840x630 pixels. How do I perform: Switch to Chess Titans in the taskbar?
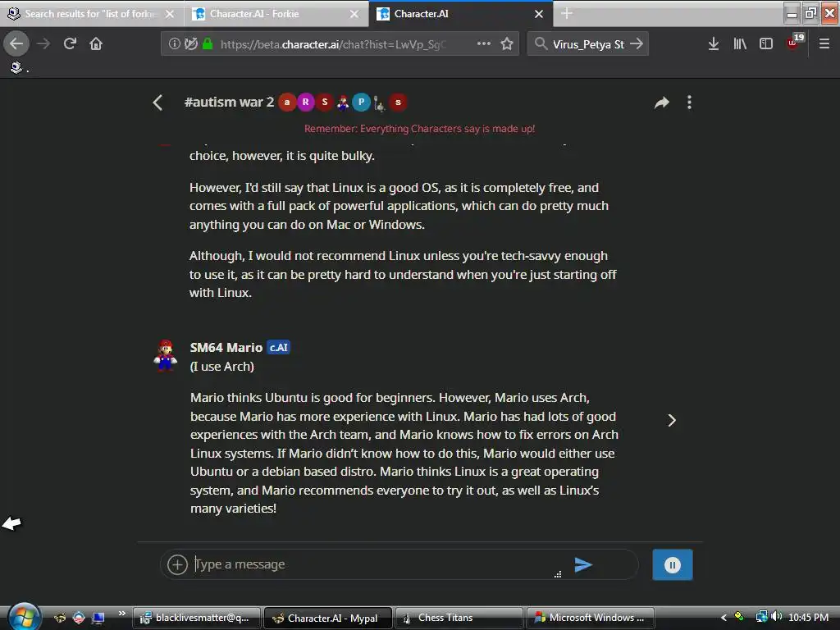coord(459,618)
